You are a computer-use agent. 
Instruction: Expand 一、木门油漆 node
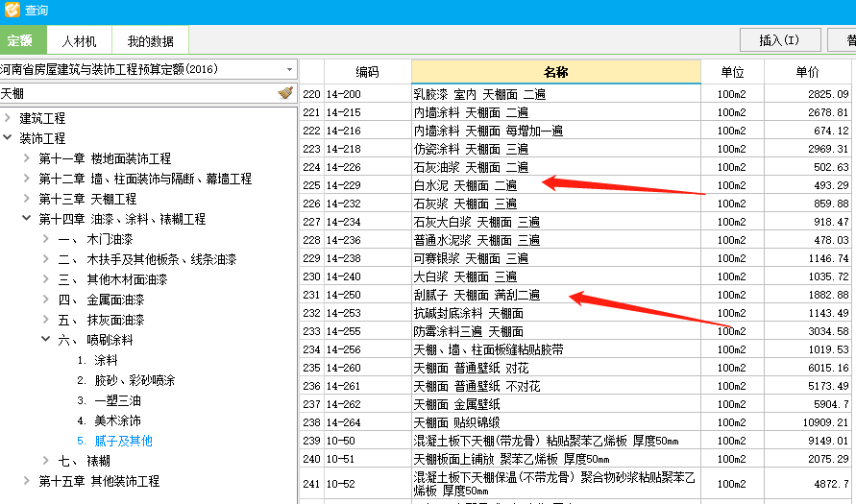[46, 239]
